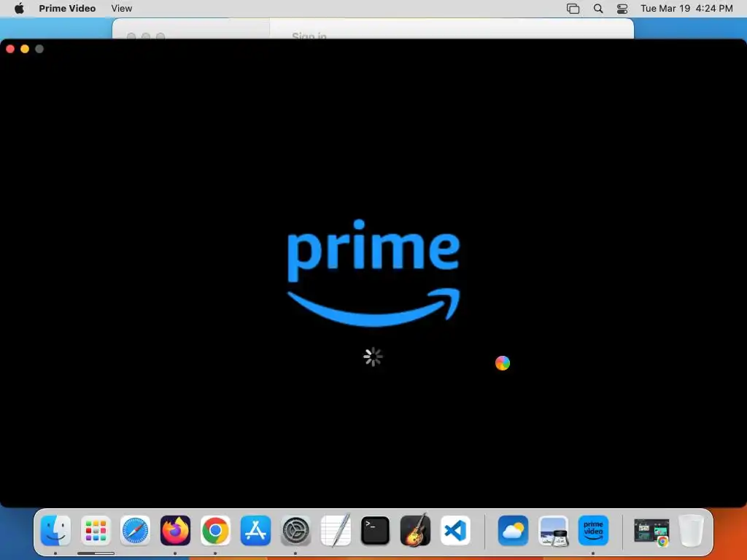Open Control Center icon in menu bar
This screenshot has width=747, height=560.
point(622,9)
